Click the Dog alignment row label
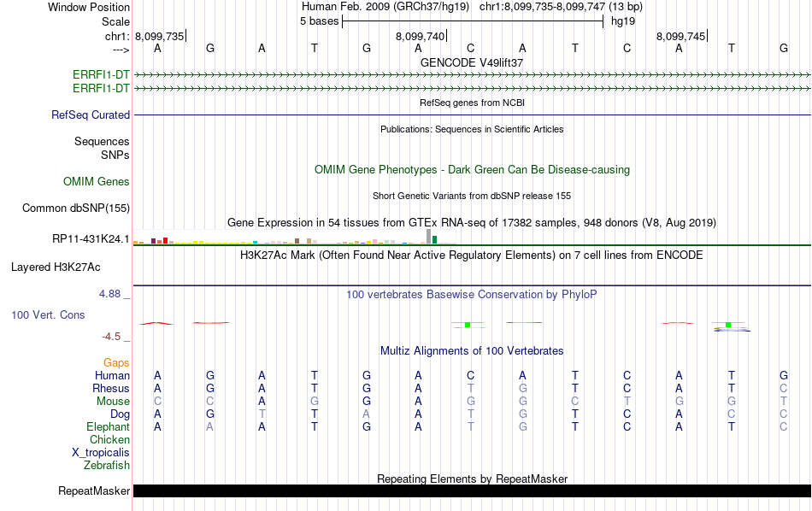The width and height of the screenshot is (812, 511). click(120, 414)
